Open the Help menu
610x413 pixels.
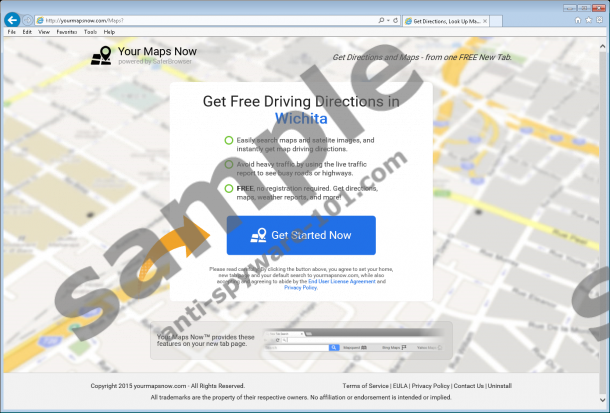point(109,32)
